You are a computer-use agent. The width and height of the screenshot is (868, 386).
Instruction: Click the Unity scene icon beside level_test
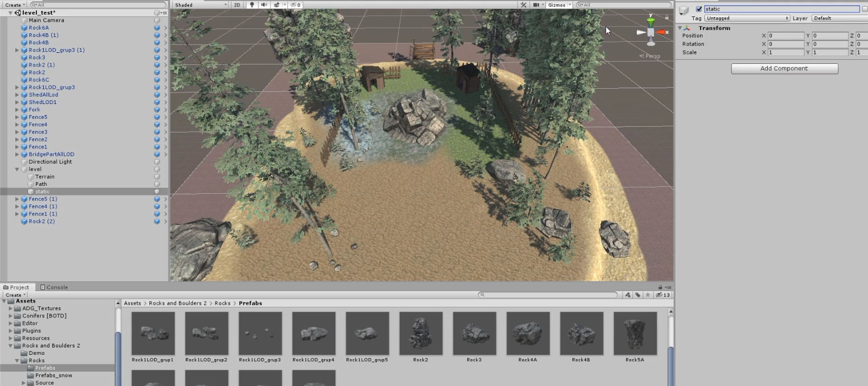(x=18, y=13)
